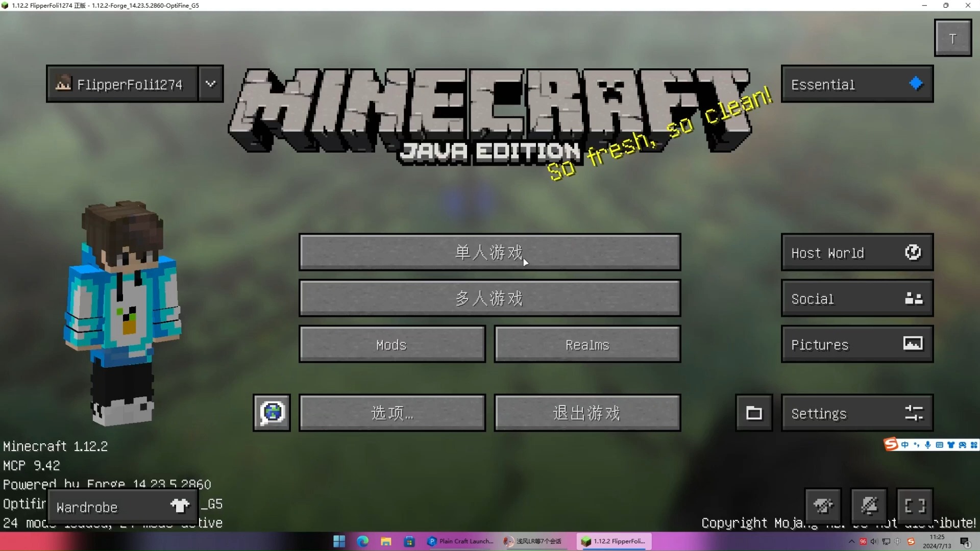Switch to Plain Craft Launcher taskbar item
The width and height of the screenshot is (980, 551).
(460, 541)
